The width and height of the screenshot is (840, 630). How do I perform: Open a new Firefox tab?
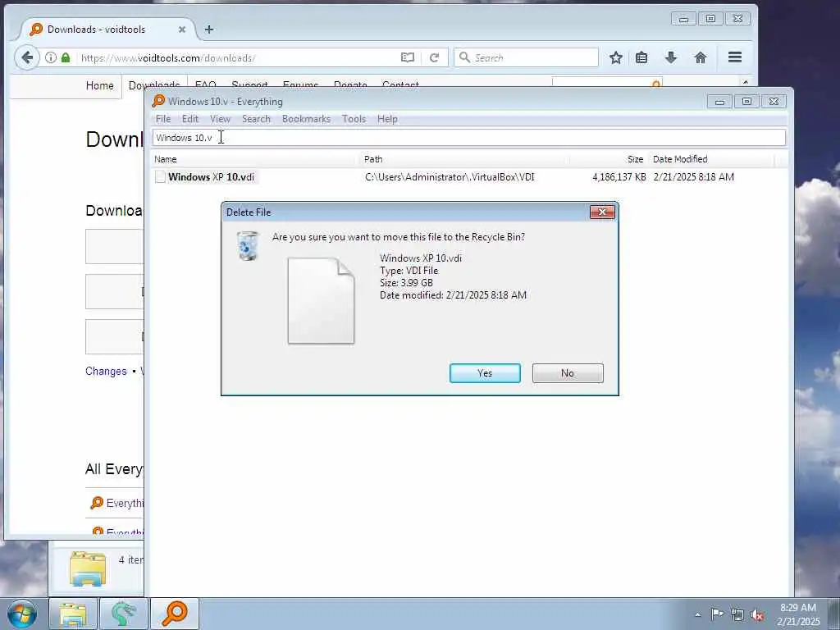(x=209, y=30)
